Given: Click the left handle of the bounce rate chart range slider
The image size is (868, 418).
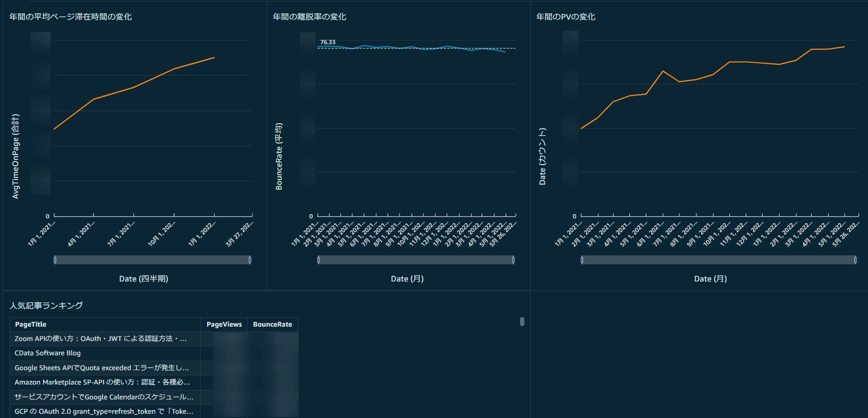Looking at the screenshot, I should click(319, 260).
